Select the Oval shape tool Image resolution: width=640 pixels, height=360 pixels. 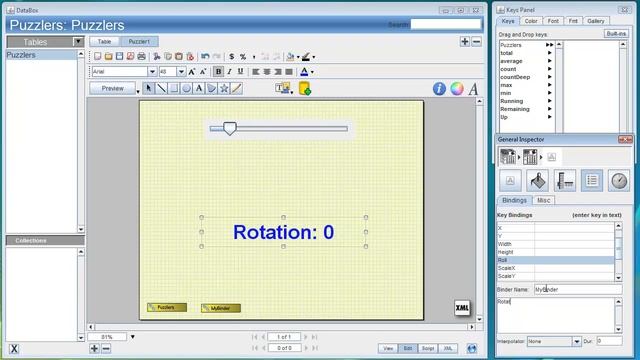click(187, 88)
